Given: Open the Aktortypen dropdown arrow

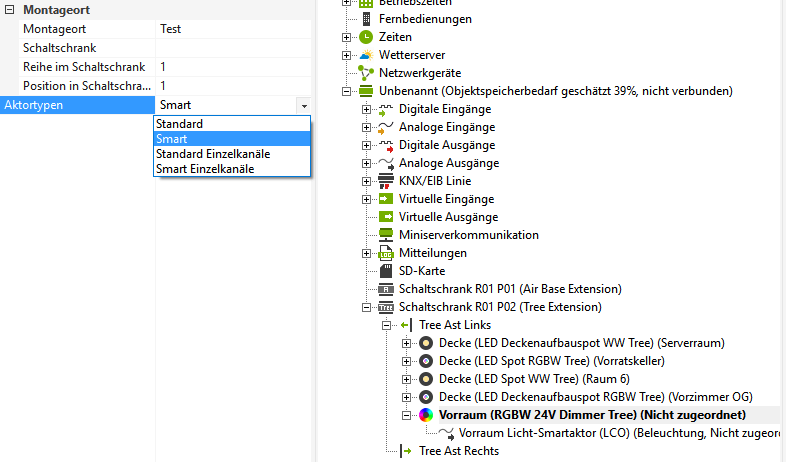Looking at the screenshot, I should [x=303, y=105].
